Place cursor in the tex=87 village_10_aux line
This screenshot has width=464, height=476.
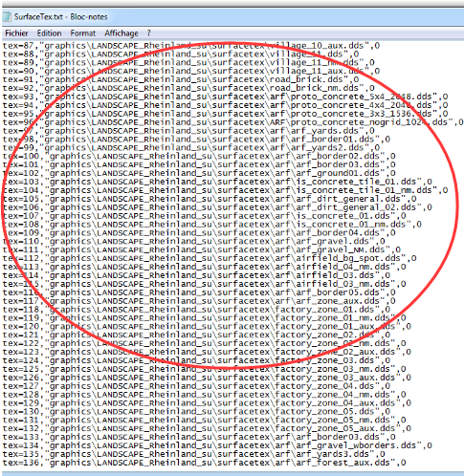point(191,46)
